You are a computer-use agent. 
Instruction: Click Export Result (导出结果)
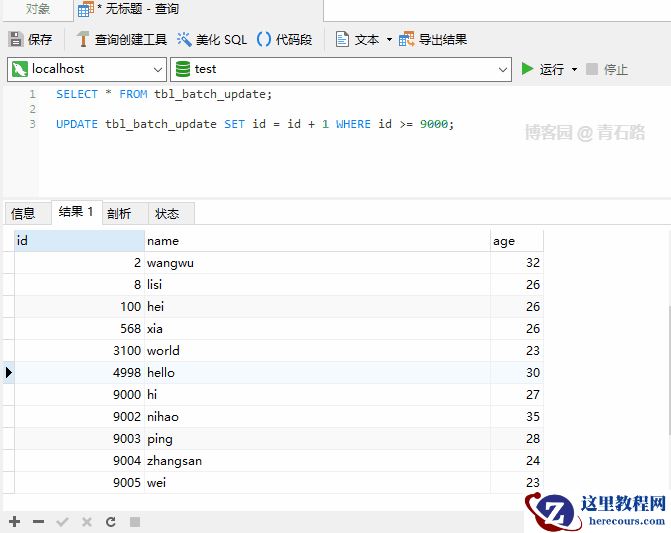[433, 39]
